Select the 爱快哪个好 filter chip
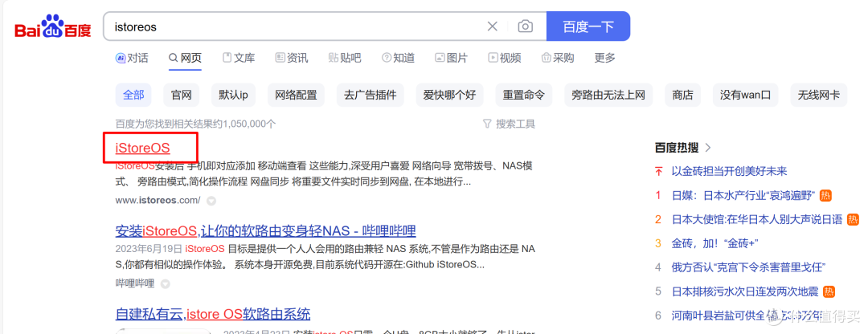 [x=449, y=95]
